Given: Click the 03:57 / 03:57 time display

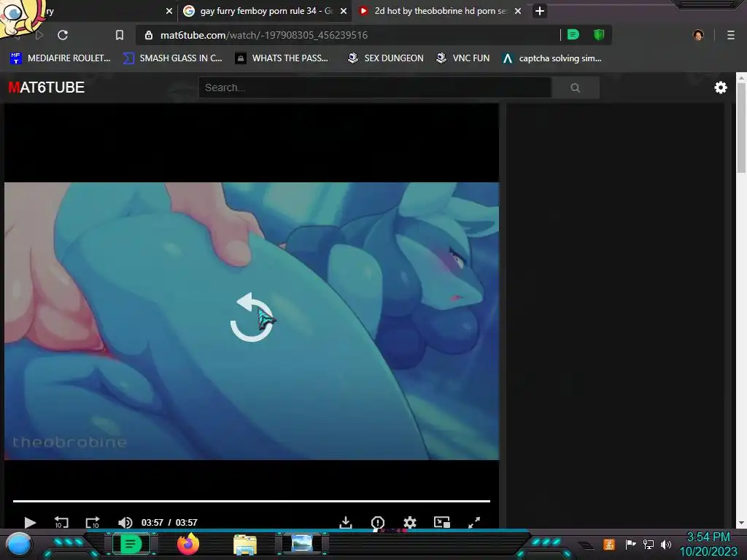Looking at the screenshot, I should pyautogui.click(x=169, y=522).
